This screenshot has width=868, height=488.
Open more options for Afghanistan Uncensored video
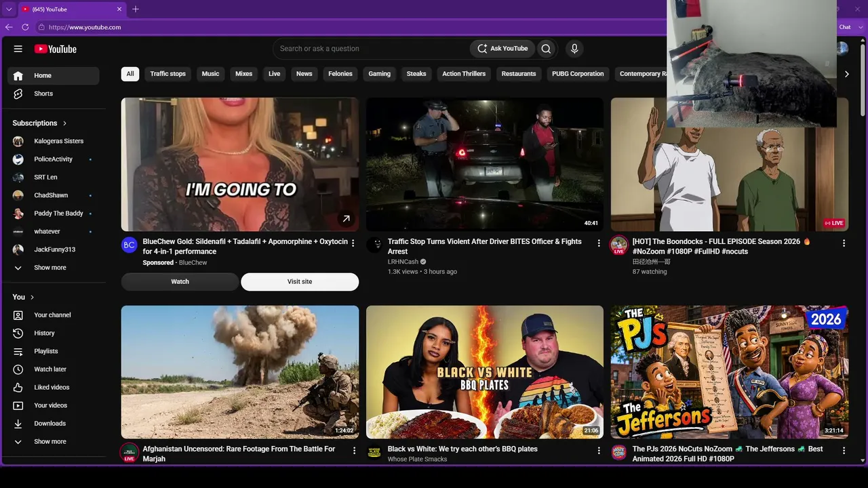[353, 450]
